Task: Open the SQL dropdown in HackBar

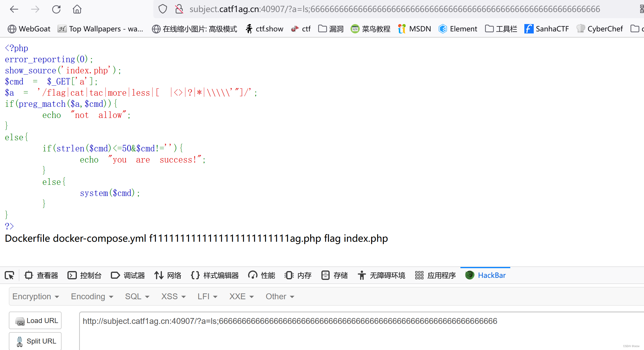Action: point(137,296)
